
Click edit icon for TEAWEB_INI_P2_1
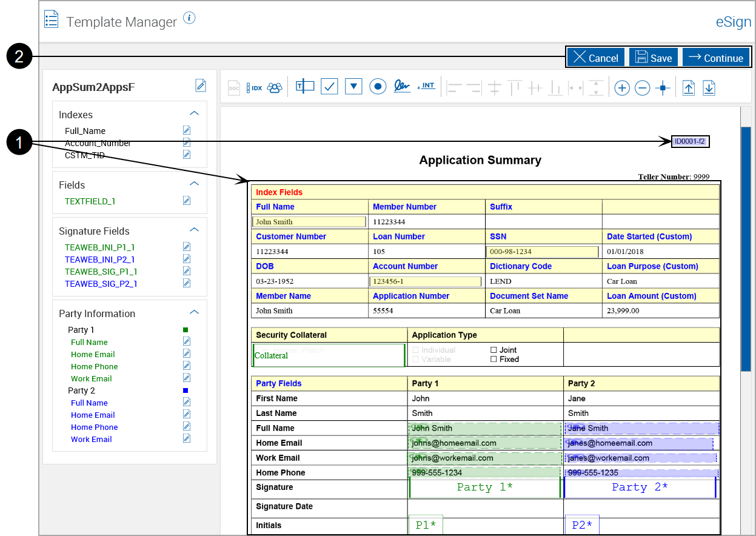point(187,259)
